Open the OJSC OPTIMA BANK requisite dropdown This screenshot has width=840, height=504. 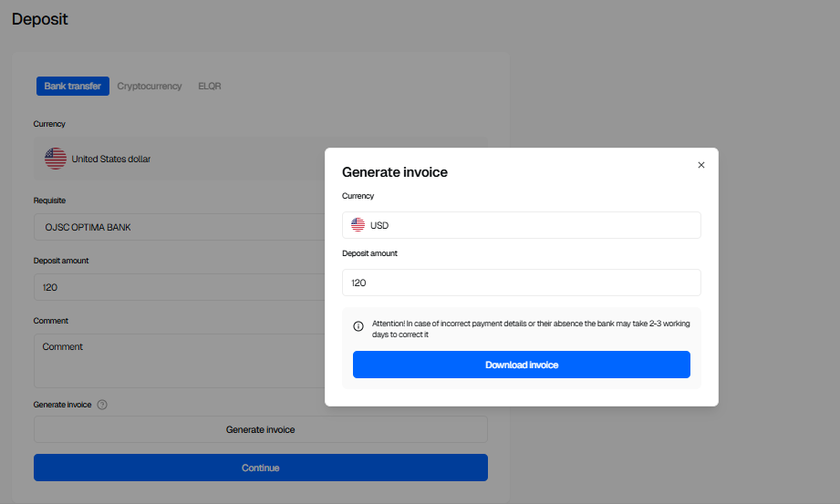point(182,227)
